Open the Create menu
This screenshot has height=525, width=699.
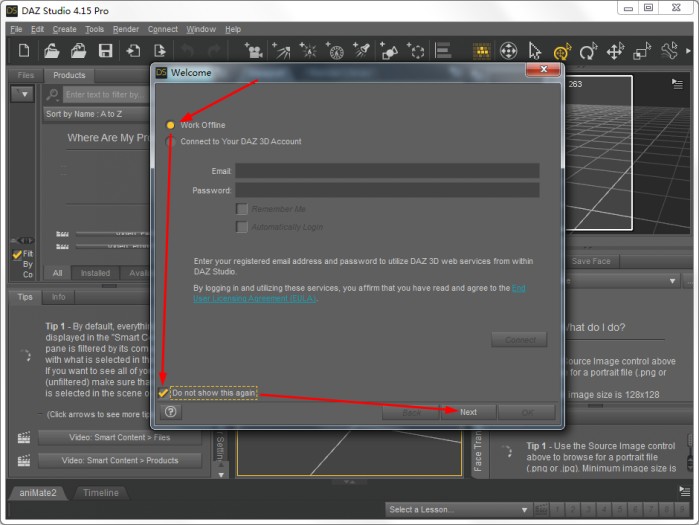point(65,29)
